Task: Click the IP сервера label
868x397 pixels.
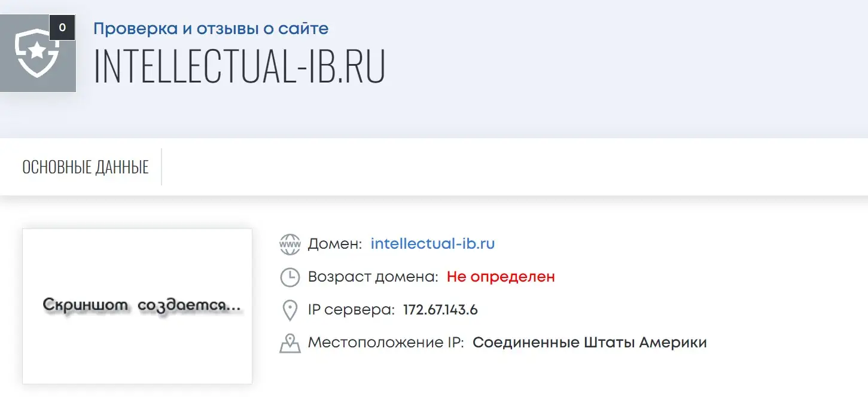Action: [352, 310]
